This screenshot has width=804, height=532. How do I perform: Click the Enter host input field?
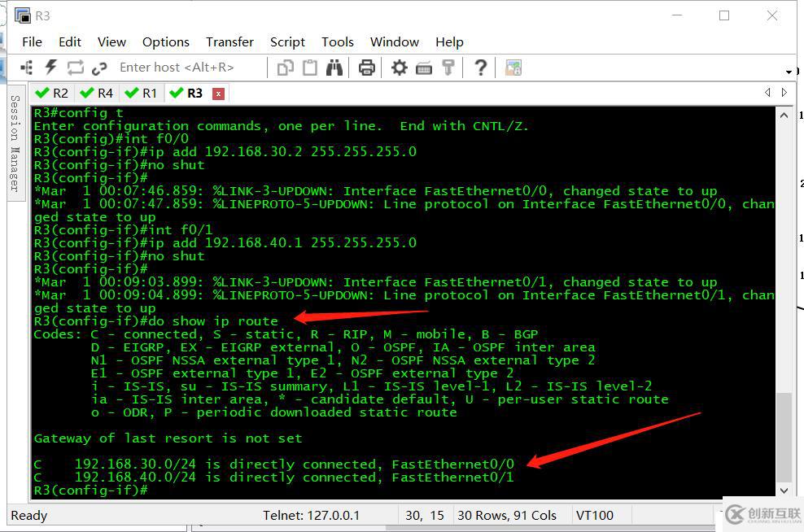point(190,68)
